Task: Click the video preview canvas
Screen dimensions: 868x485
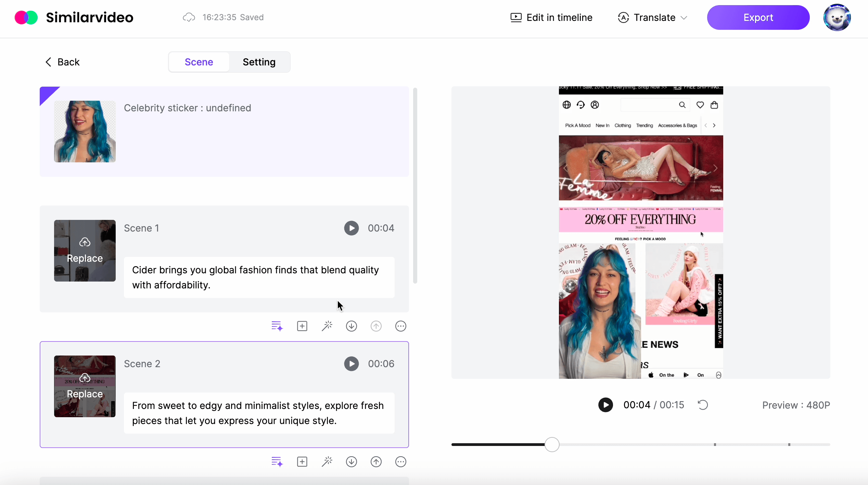Action: click(x=641, y=233)
